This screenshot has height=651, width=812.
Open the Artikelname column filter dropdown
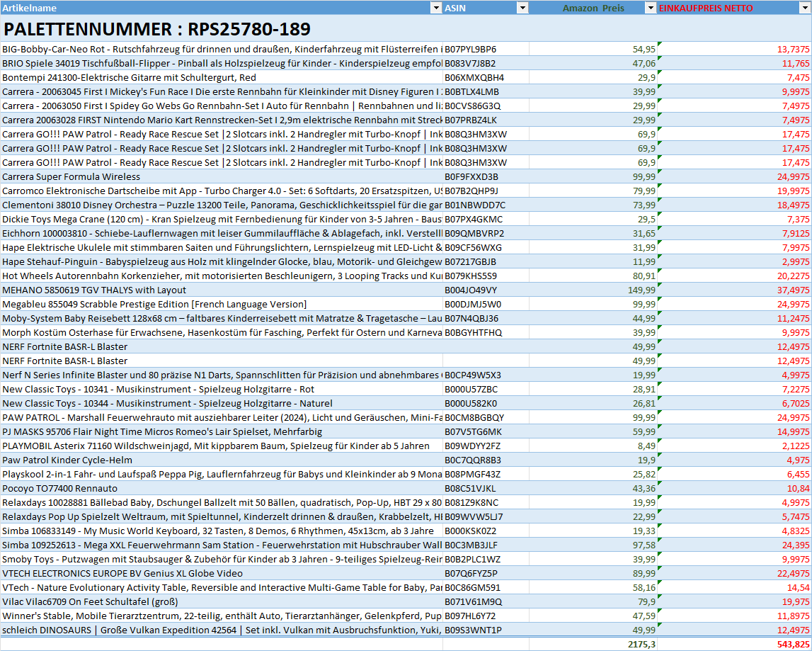tap(436, 8)
